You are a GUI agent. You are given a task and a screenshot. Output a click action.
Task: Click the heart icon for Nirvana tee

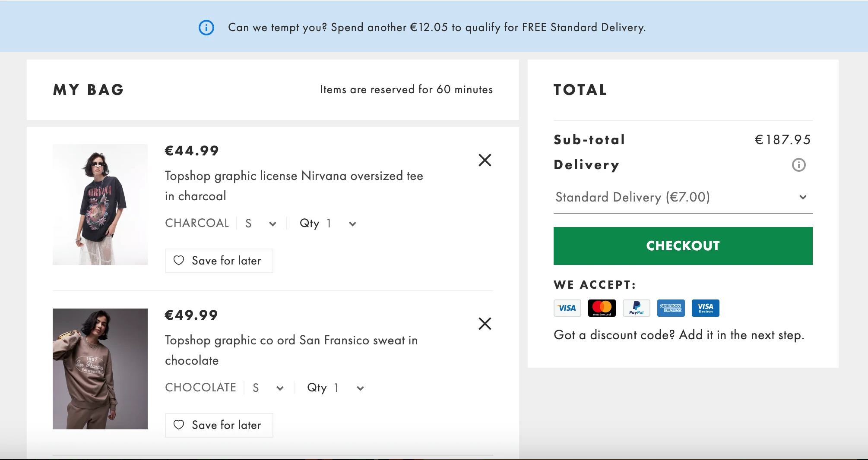tap(179, 260)
